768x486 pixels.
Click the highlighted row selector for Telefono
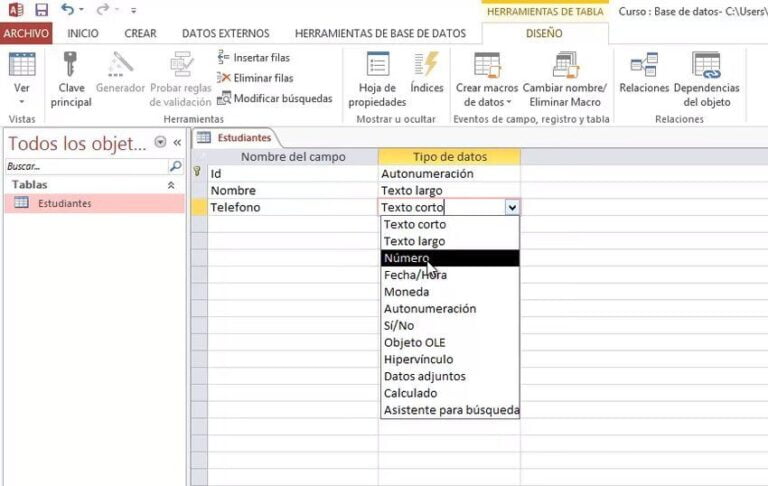[199, 207]
